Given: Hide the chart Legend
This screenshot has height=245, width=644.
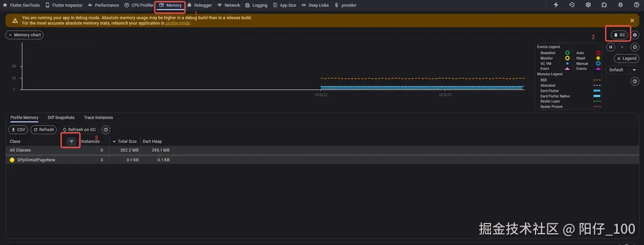Looking at the screenshot, I should pos(626,59).
